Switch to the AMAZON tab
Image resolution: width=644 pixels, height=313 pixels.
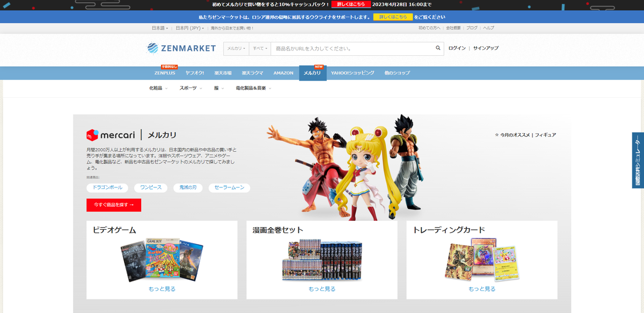pyautogui.click(x=283, y=73)
